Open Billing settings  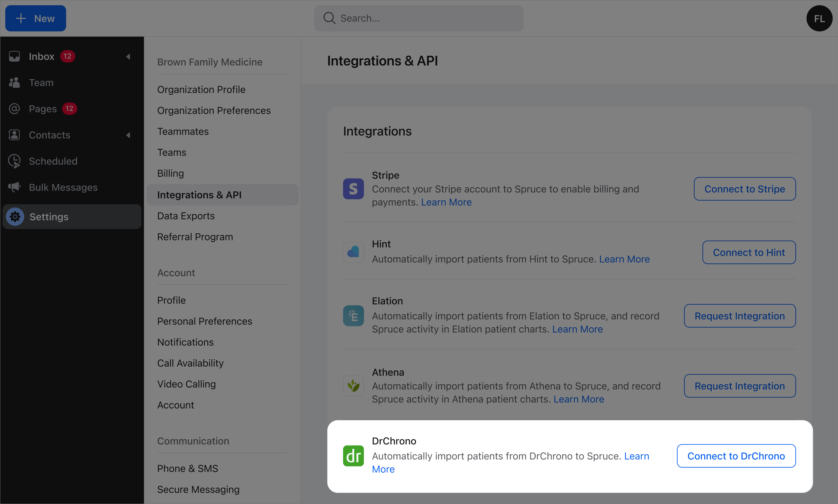coord(170,174)
